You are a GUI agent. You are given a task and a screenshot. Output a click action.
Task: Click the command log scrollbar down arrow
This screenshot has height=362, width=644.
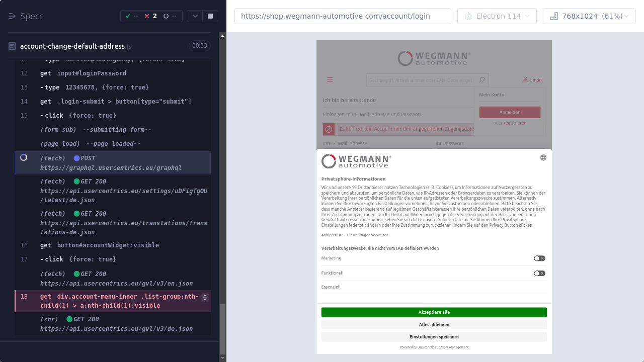(223, 358)
